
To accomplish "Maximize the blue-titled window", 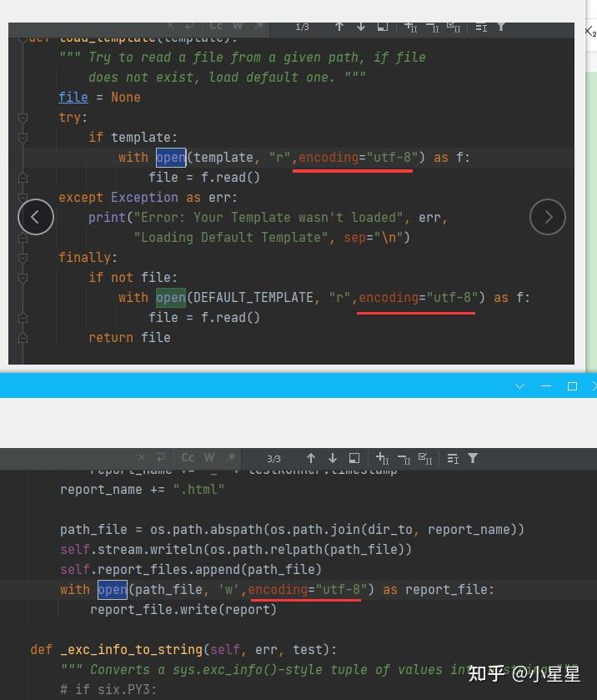I will 573,386.
